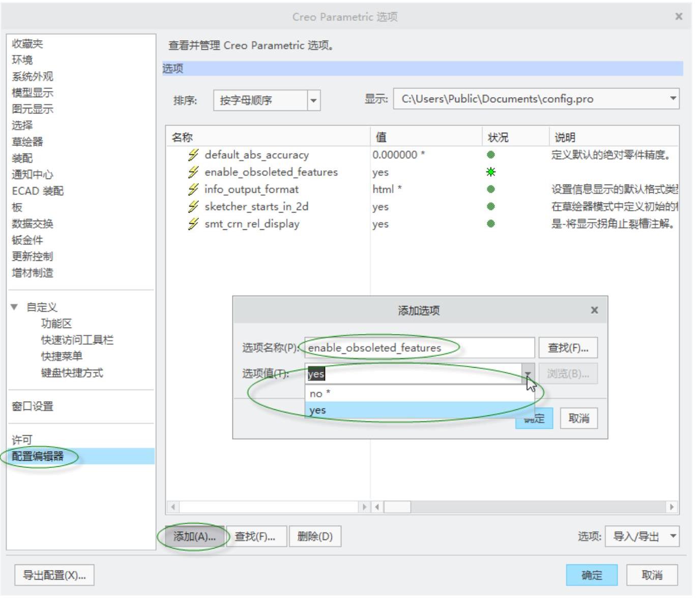This screenshot has height=598, width=700.
Task: Open the 系统外观 category
Action: (x=33, y=76)
